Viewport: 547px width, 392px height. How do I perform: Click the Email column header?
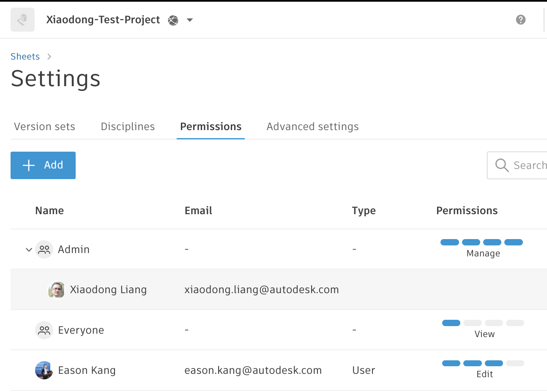coord(198,210)
